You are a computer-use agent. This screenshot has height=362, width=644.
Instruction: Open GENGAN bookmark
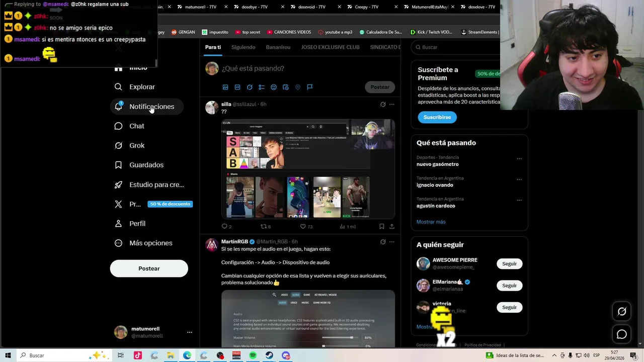(183, 32)
